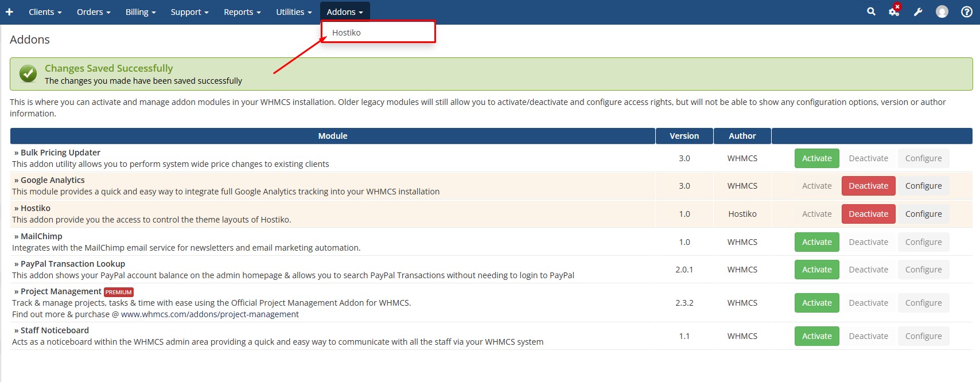Deactivate the Google Analytics module
This screenshot has width=980, height=382.
coord(868,186)
